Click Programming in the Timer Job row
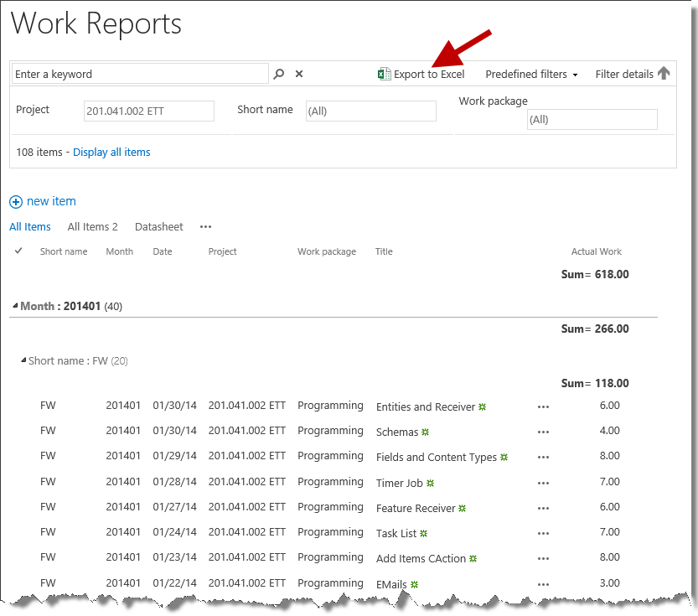Screen dimensions: 698x616 tap(330, 482)
